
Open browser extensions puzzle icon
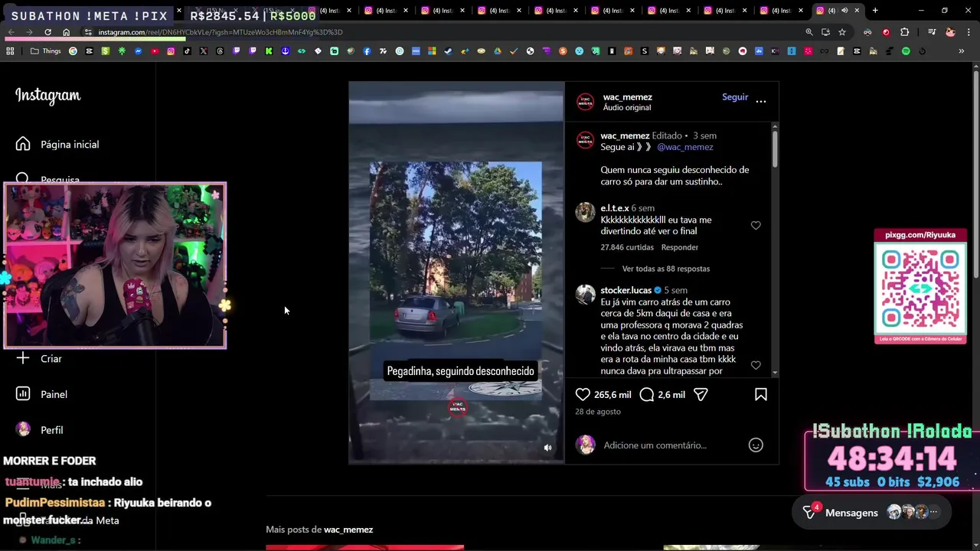pos(905,32)
